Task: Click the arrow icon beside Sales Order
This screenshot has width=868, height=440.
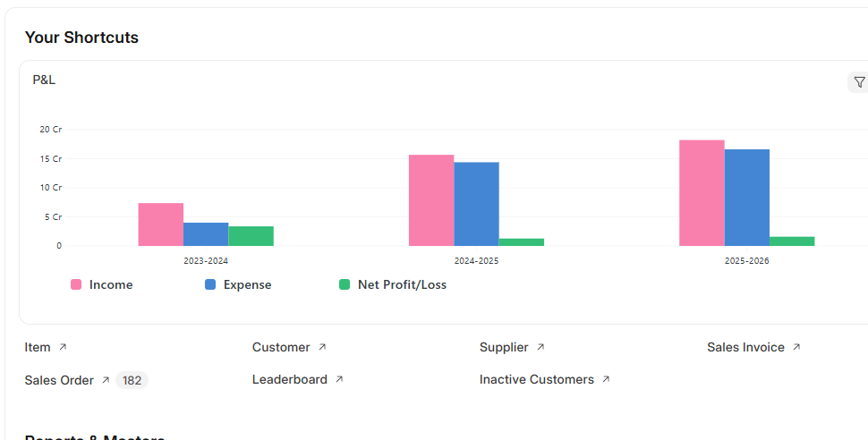Action: pyautogui.click(x=106, y=380)
